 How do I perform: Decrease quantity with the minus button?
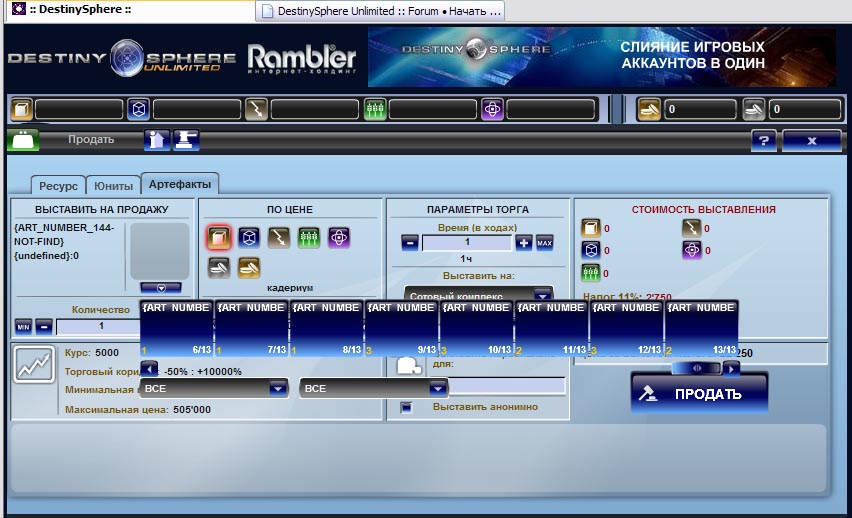pyautogui.click(x=44, y=327)
